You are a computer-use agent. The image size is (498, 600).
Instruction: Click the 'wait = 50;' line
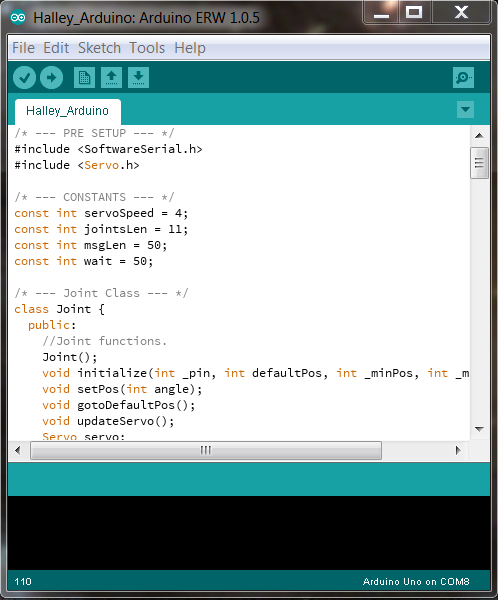click(x=83, y=261)
